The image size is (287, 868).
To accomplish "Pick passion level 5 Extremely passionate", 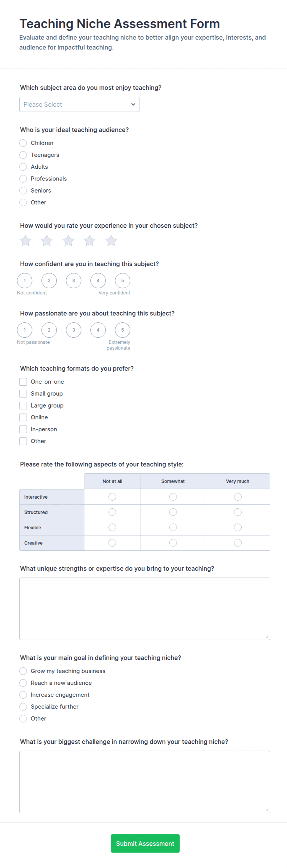I will point(123,330).
